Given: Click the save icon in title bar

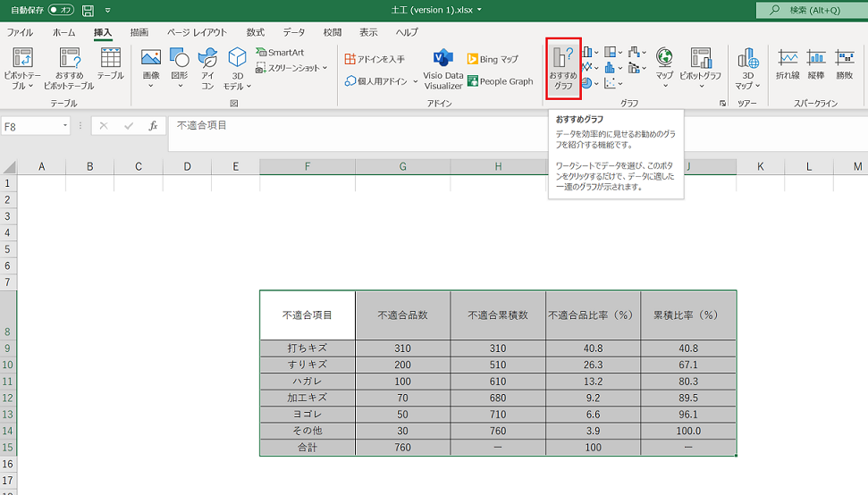Looking at the screenshot, I should (x=88, y=10).
